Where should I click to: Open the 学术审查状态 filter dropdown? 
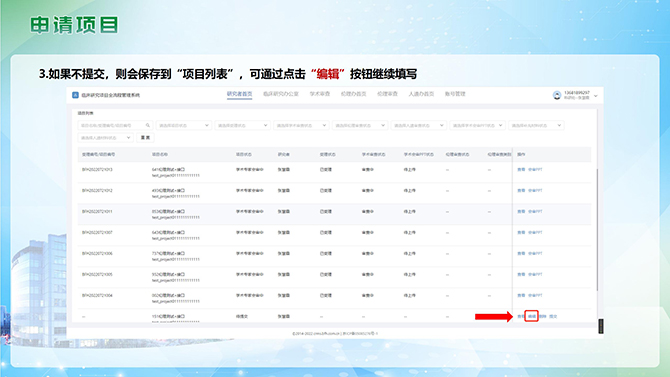click(301, 125)
